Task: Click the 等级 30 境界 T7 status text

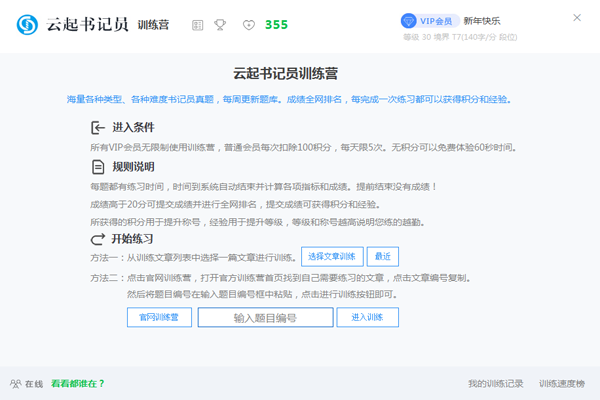Action: coord(460,37)
